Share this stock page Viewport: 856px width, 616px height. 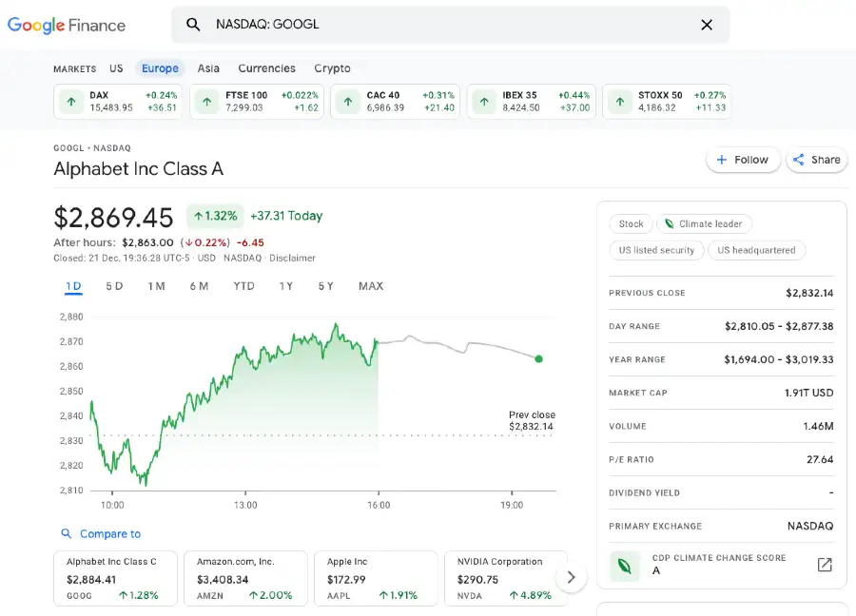click(817, 160)
